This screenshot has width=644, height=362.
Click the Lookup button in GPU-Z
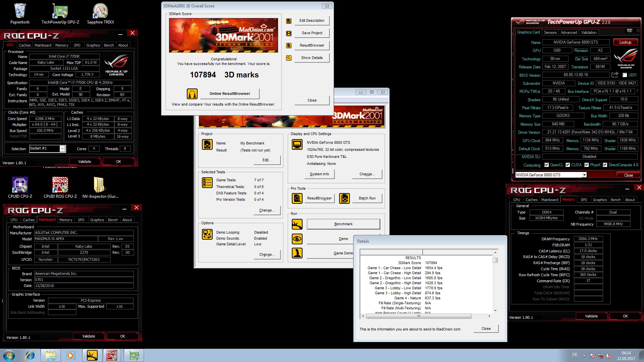click(x=625, y=42)
